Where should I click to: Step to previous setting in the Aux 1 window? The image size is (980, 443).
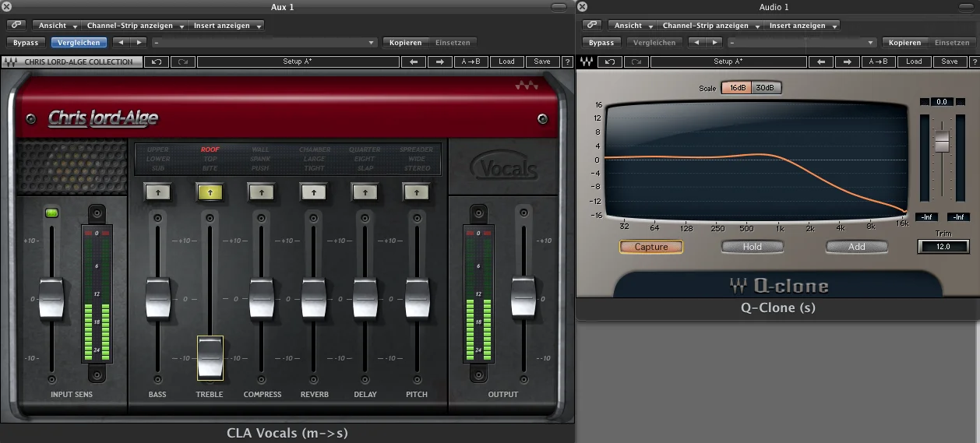(x=121, y=43)
